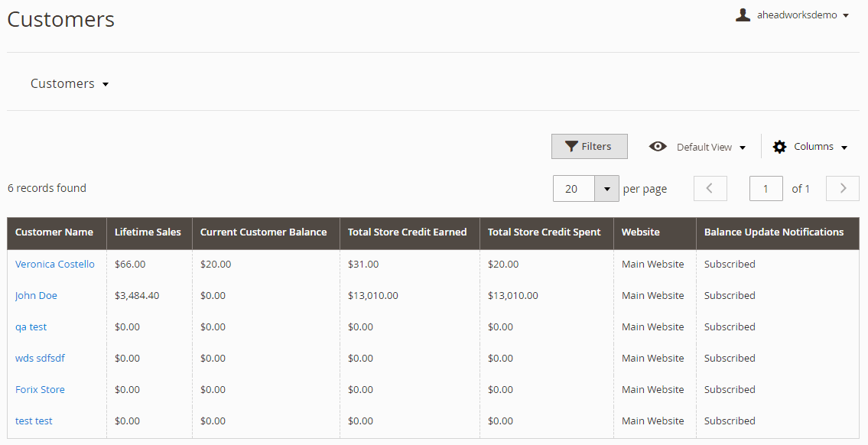This screenshot has height=445, width=868.
Task: Open the Columns visibility dropdown
Action: coord(811,147)
